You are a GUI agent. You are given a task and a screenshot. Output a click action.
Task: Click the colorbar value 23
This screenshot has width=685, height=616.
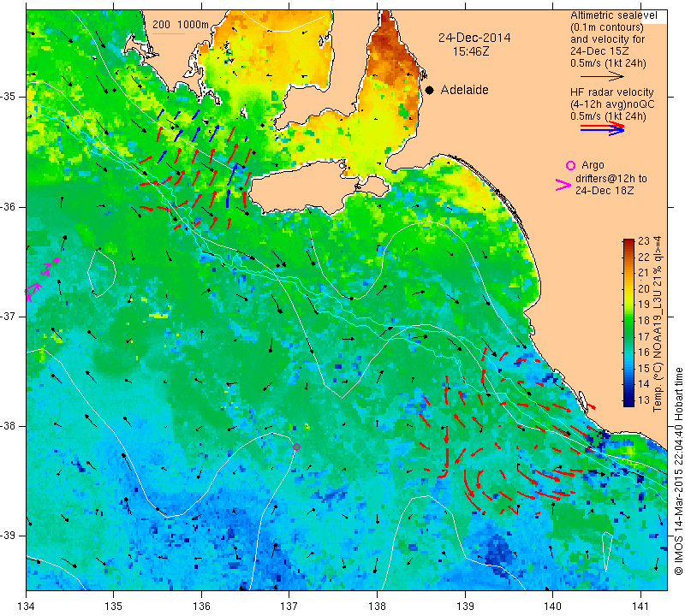point(644,241)
